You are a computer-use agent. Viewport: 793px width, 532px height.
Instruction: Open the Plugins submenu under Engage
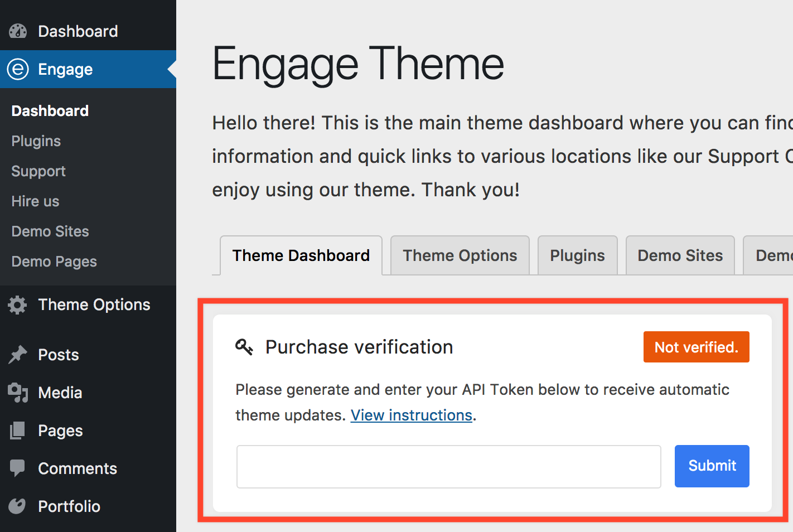(36, 141)
